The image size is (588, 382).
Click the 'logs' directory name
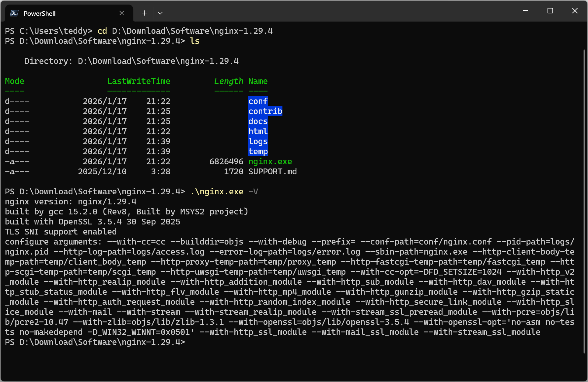point(258,141)
